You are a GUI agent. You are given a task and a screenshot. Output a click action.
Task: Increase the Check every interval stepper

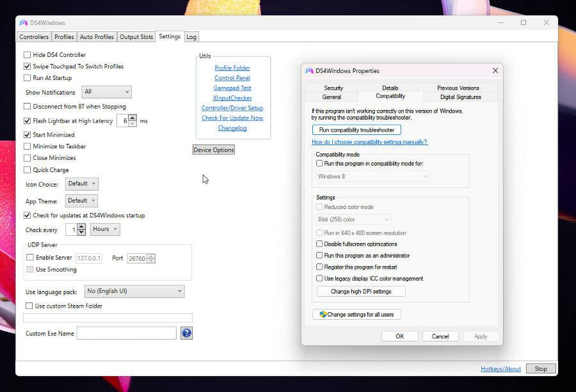coord(81,226)
